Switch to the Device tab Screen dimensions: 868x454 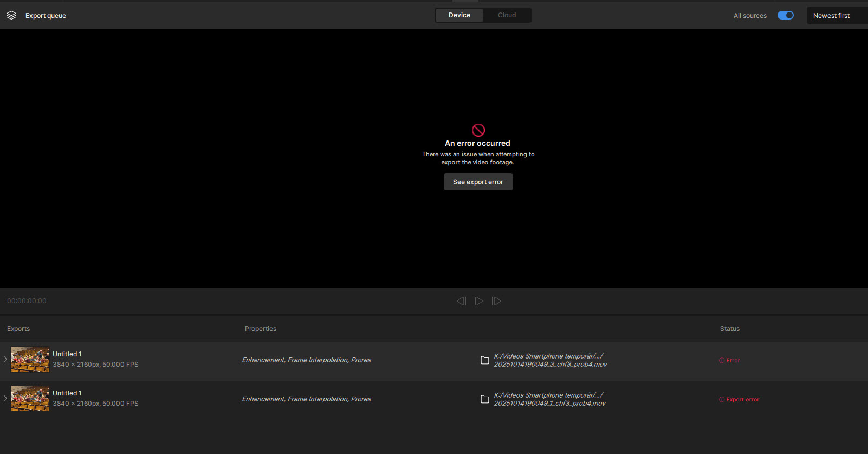point(459,15)
